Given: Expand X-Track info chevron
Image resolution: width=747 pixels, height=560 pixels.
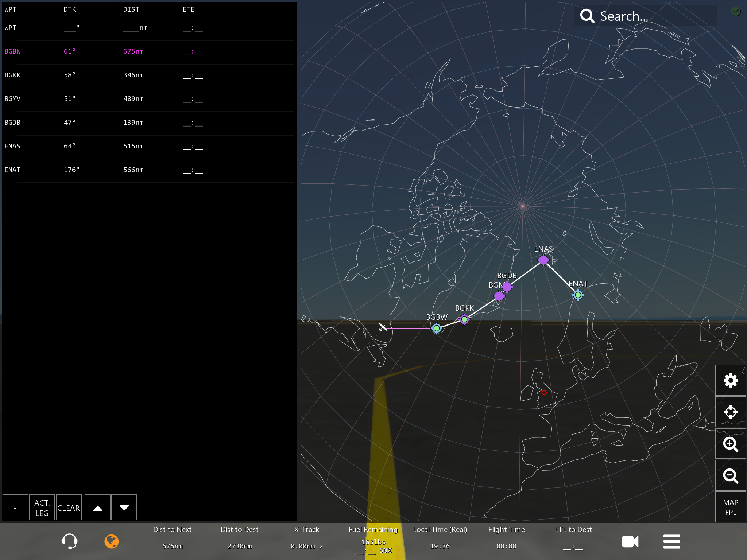Looking at the screenshot, I should (321, 546).
